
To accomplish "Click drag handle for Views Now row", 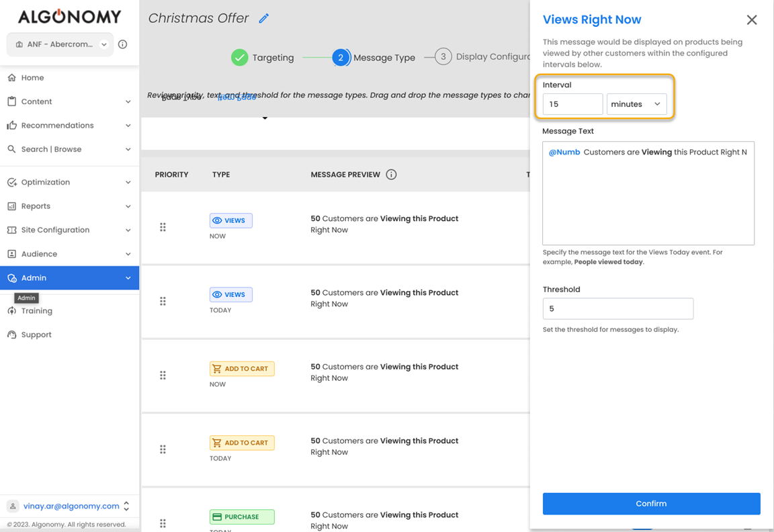I will point(163,227).
